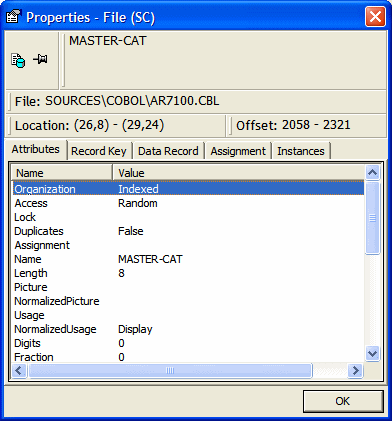The image size is (392, 421).
Task: Open the Data Record tab
Action: click(x=168, y=151)
